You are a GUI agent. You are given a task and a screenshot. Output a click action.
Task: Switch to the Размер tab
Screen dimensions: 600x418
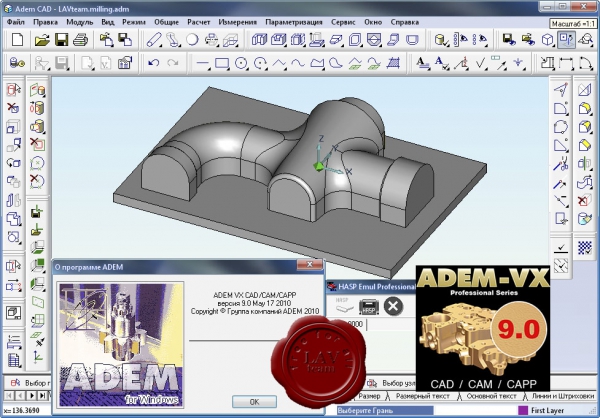[x=369, y=396]
